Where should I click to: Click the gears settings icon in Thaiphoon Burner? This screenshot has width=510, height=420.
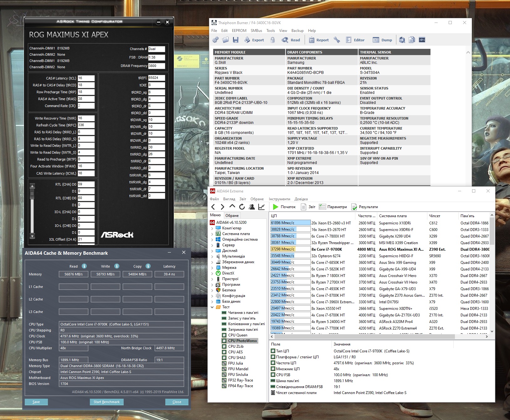[215, 40]
